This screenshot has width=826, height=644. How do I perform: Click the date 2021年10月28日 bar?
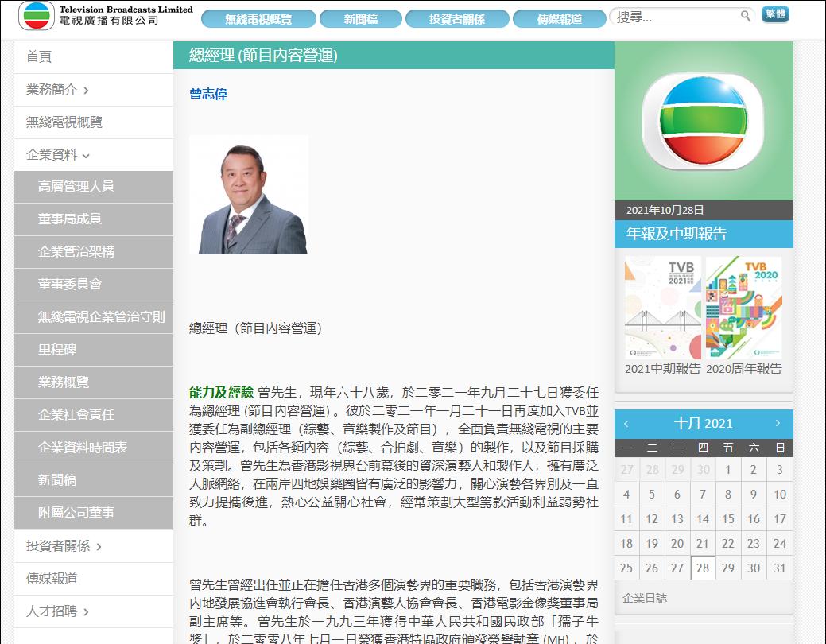(704, 210)
